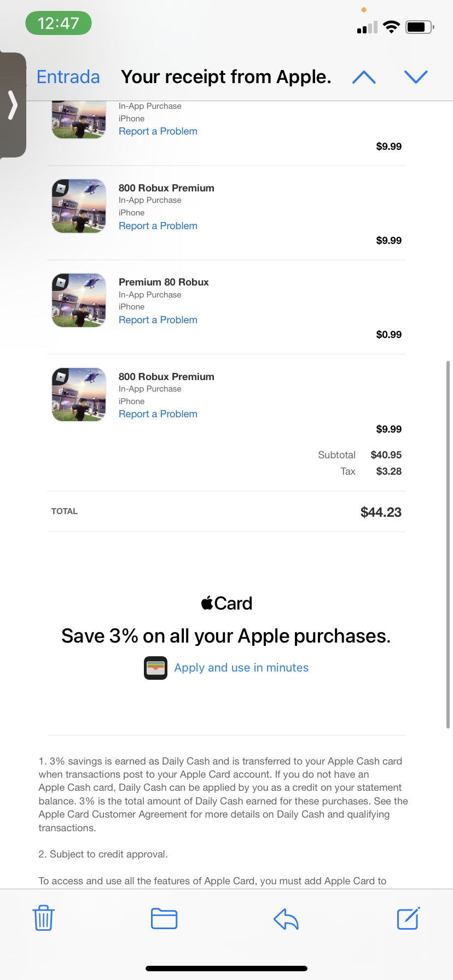
Task: Tap the green 12:47 time pill
Action: [59, 24]
